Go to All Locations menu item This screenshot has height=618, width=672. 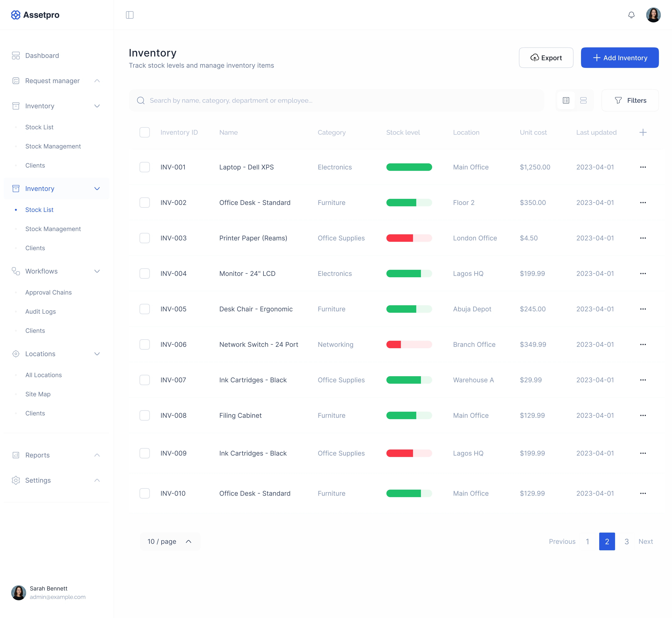coord(43,375)
